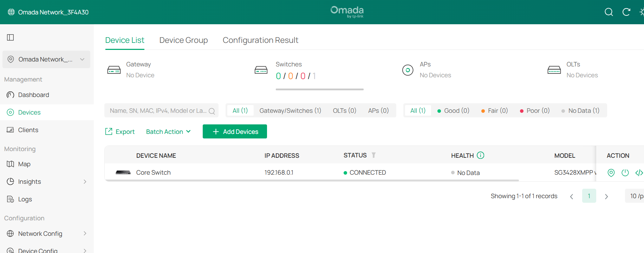
Task: Click the APs access point icon
Action: tap(408, 70)
